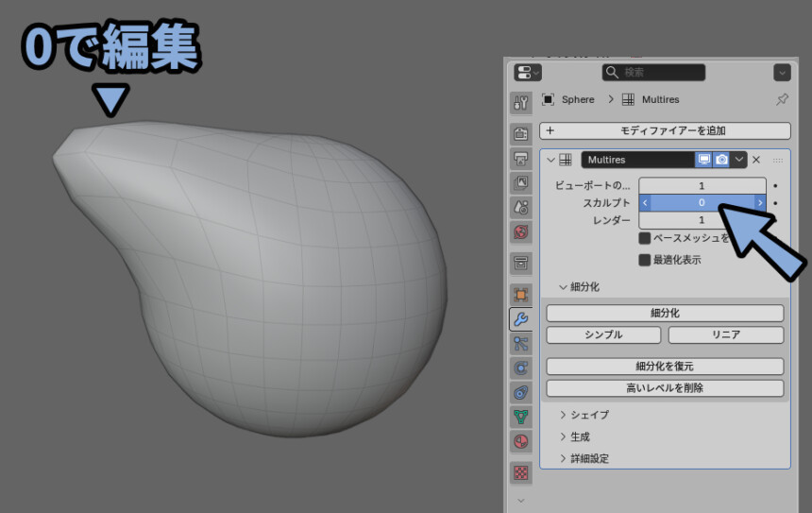Increase the スカルプト level with right arrow

coord(760,202)
